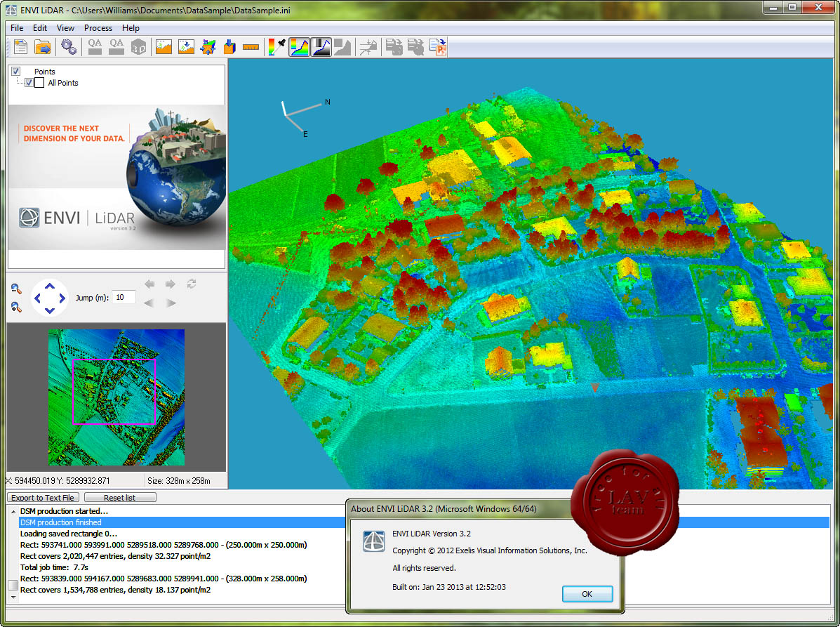The height and width of the screenshot is (627, 840).
Task: Click the terrain icon with blue down arrow
Action: pyautogui.click(x=186, y=47)
